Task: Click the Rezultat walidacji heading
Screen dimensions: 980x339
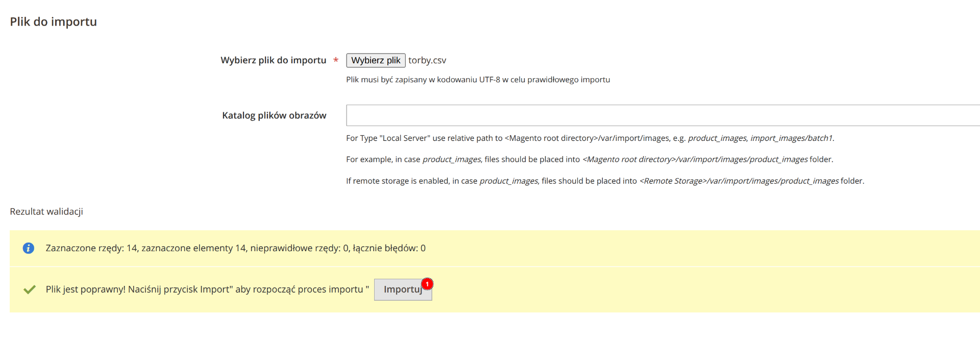Action: coord(46,211)
